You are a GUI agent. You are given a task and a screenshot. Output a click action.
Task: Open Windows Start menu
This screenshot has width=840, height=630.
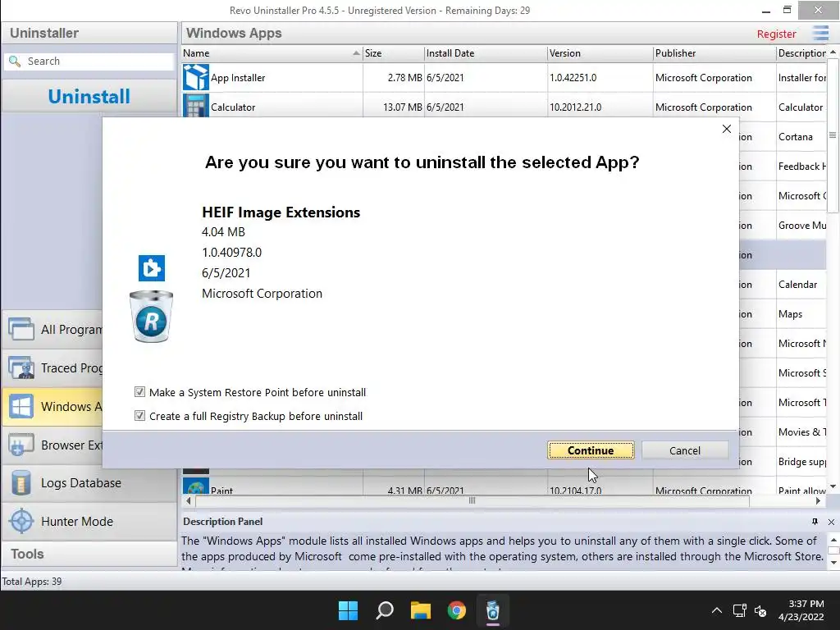tap(348, 610)
